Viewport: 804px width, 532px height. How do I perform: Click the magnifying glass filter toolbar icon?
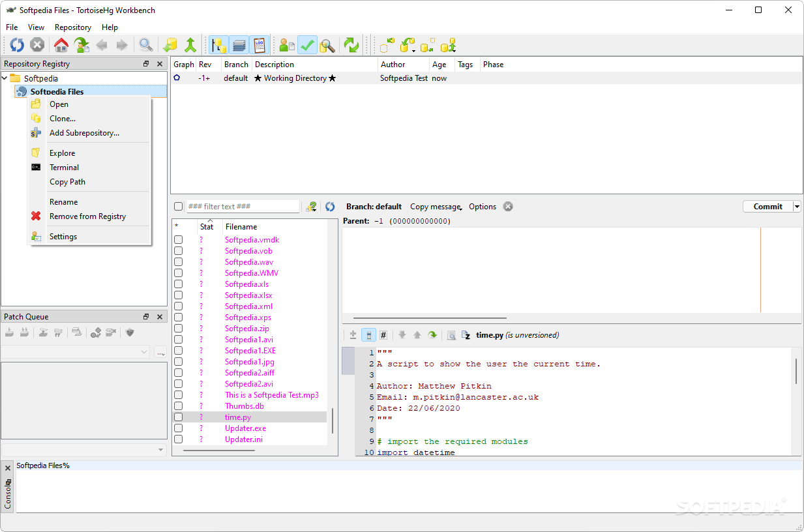(x=146, y=45)
